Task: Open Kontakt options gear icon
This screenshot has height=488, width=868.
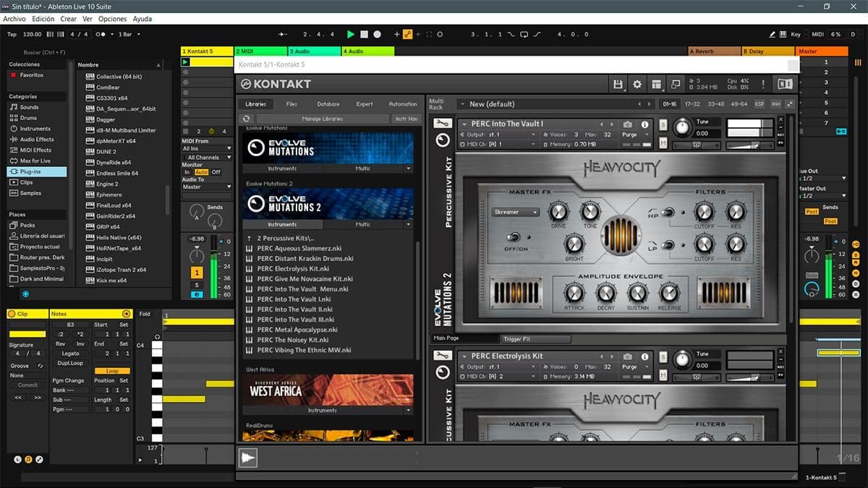Action: 637,85
